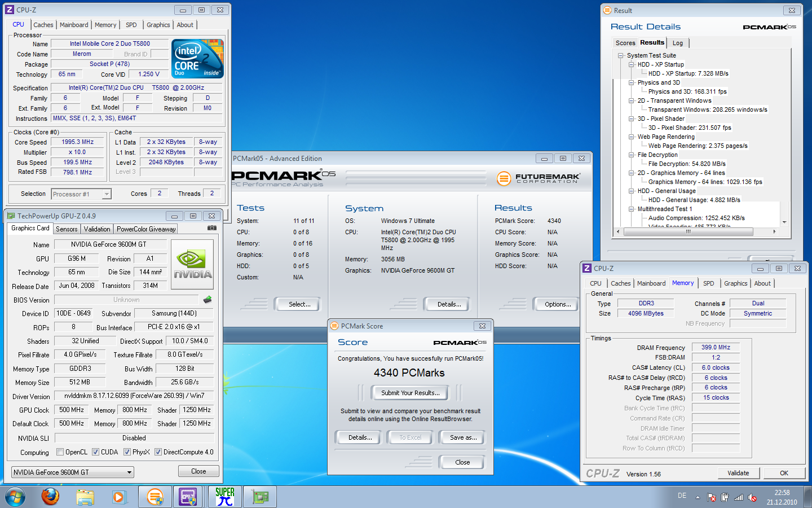Click right arrow of Result horizontal scrollbar
The height and width of the screenshot is (508, 812).
pyautogui.click(x=774, y=231)
